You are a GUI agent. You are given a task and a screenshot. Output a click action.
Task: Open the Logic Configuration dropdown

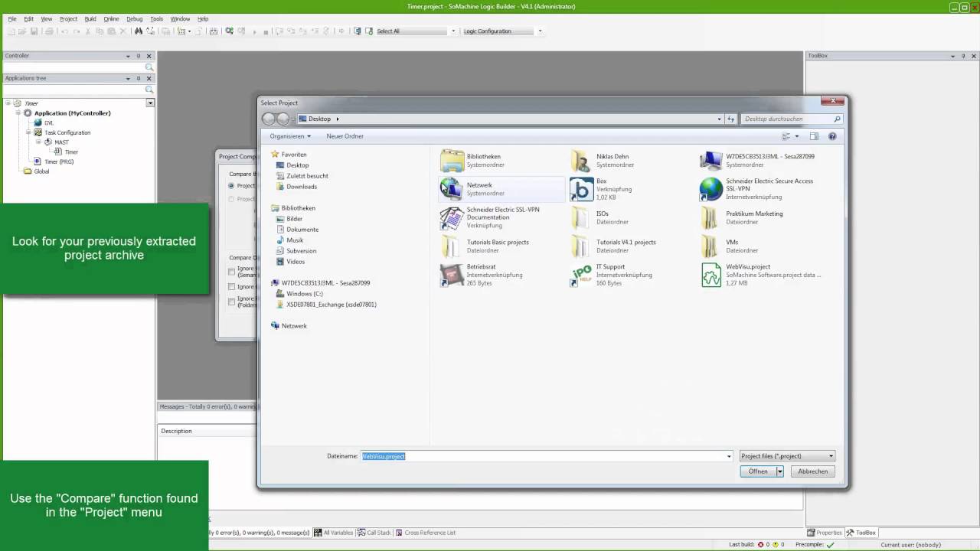click(540, 31)
